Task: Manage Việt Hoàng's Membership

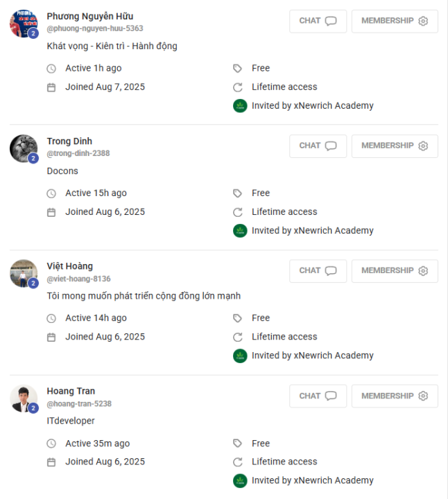Action: [x=395, y=270]
